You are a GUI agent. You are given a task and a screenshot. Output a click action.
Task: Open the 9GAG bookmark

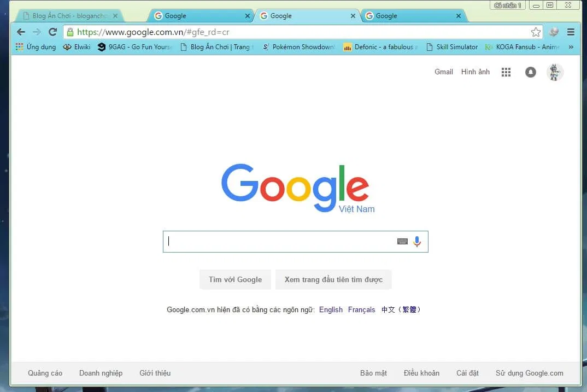coord(134,47)
